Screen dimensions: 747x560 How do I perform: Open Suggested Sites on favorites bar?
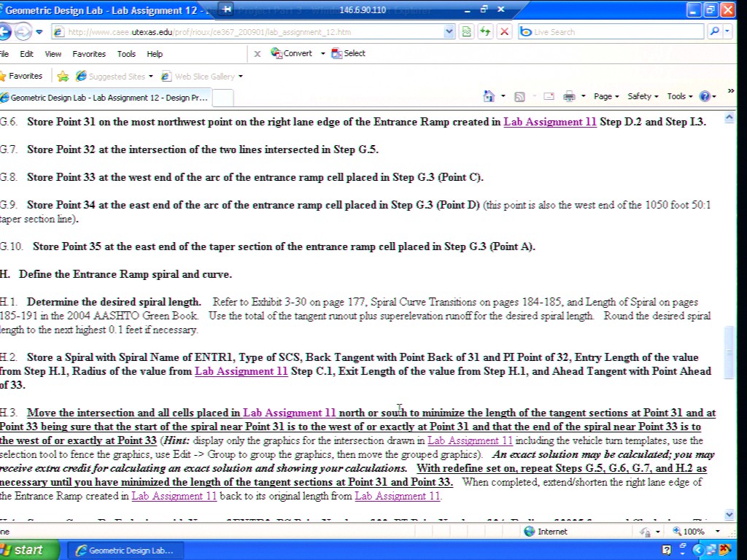115,76
